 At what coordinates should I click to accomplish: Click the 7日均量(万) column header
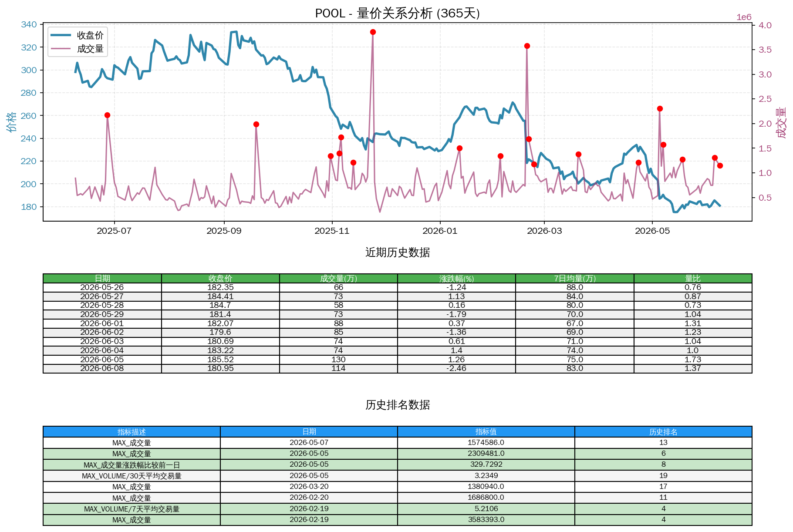575,279
